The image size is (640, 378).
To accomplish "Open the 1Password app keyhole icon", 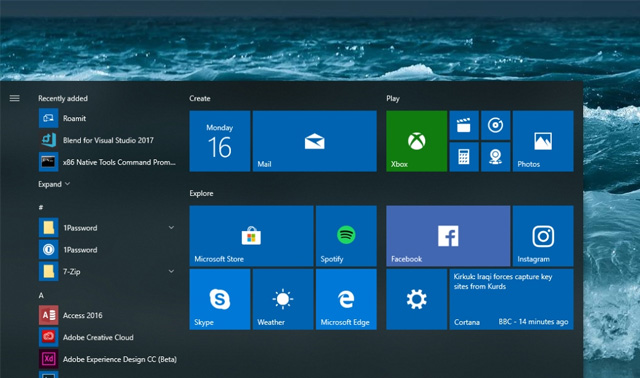I will (49, 249).
